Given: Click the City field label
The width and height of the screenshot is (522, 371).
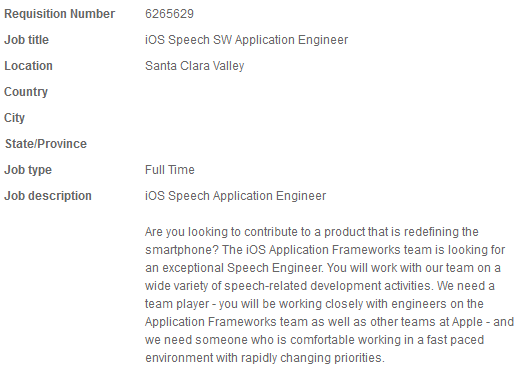Looking at the screenshot, I should point(14,118).
